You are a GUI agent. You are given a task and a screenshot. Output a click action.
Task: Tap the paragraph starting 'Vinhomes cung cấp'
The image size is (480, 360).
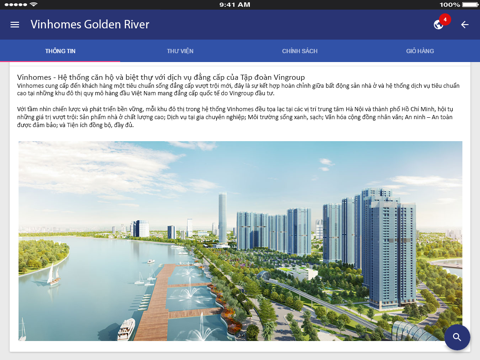[238, 90]
